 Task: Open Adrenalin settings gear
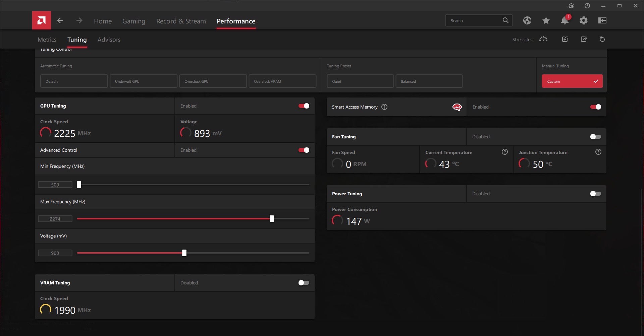[x=584, y=20]
